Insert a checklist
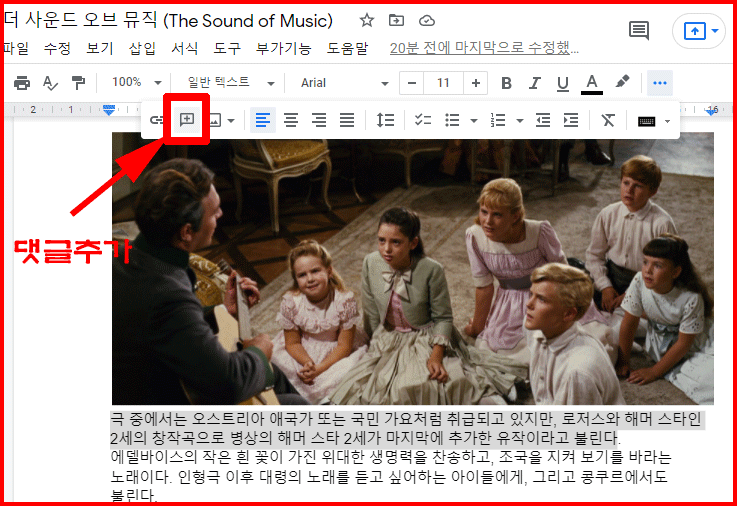 pos(423,120)
